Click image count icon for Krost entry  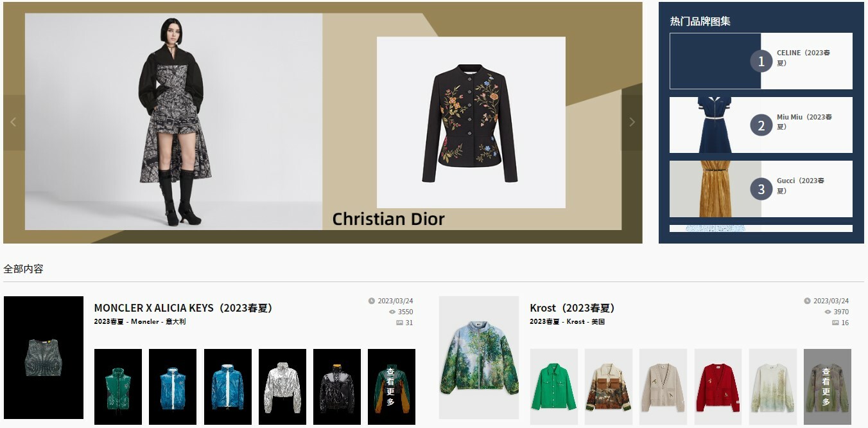tap(835, 323)
